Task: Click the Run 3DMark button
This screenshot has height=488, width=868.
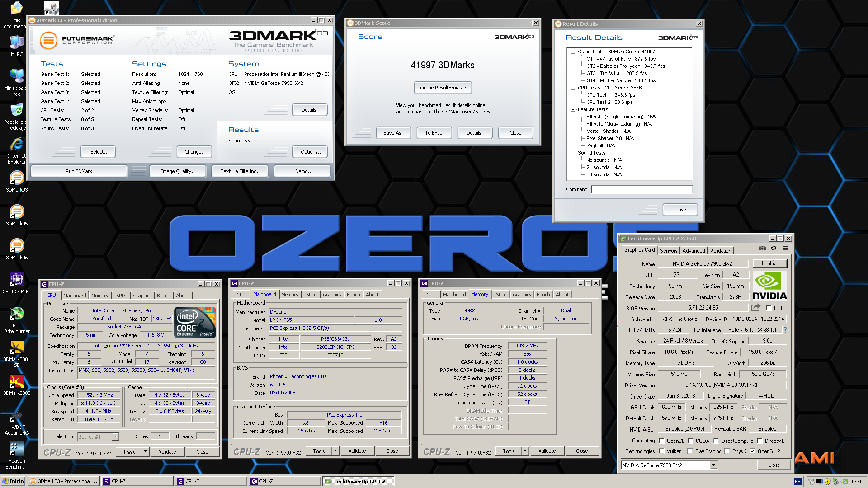Action: click(x=79, y=171)
